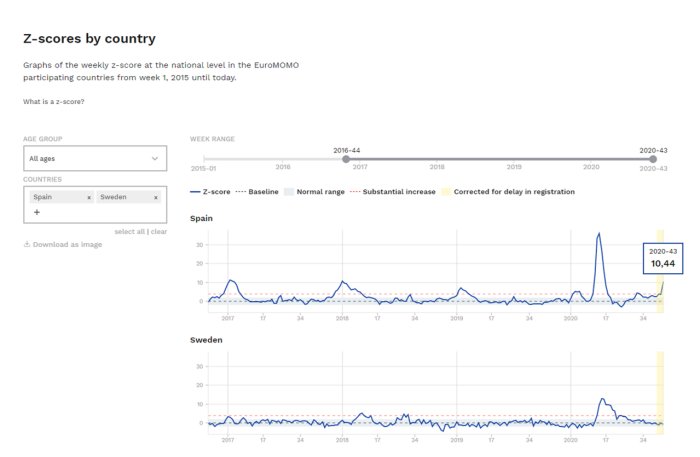The height and width of the screenshot is (457, 700).
Task: Toggle Corrected for delay in registration swatch
Action: [x=446, y=192]
